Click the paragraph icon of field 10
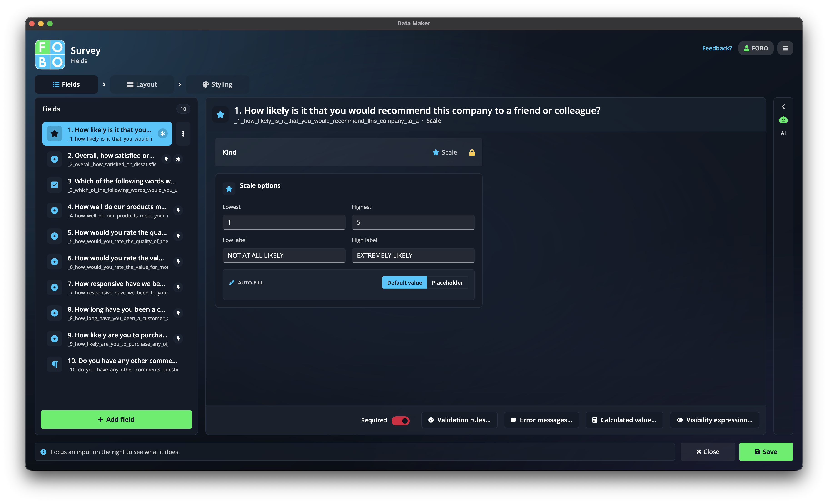Image resolution: width=828 pixels, height=504 pixels. coord(55,365)
